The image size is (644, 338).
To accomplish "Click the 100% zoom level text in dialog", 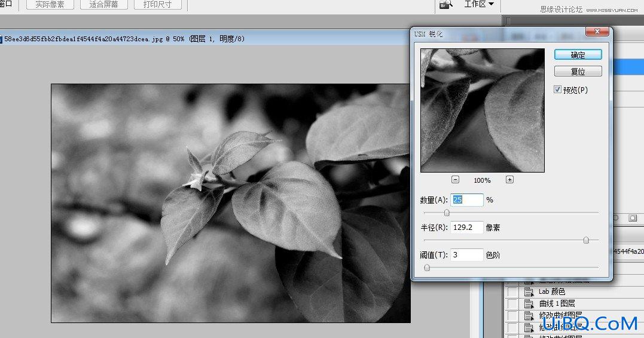I will pyautogui.click(x=482, y=180).
